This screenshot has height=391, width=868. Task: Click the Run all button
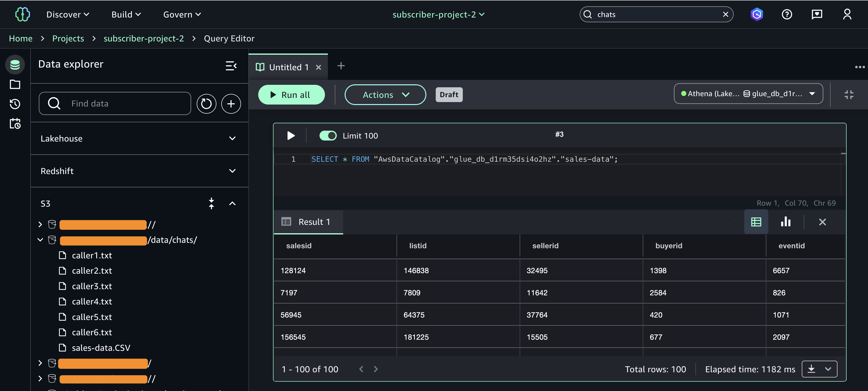coord(291,95)
